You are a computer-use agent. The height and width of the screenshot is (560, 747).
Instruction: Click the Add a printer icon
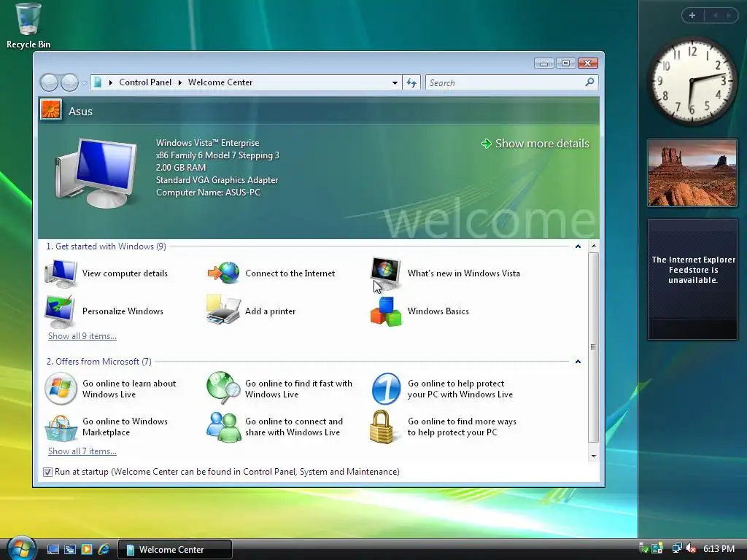pos(223,310)
